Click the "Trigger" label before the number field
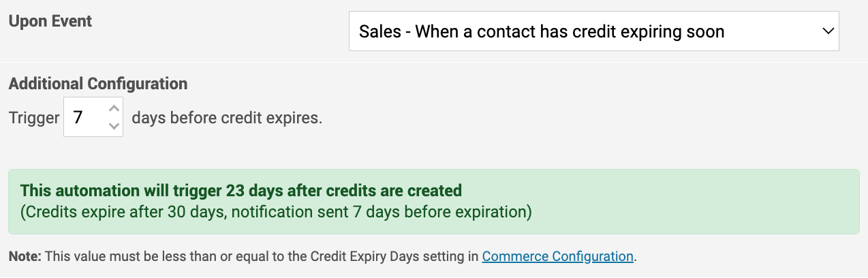The height and width of the screenshot is (278, 868). 34,118
